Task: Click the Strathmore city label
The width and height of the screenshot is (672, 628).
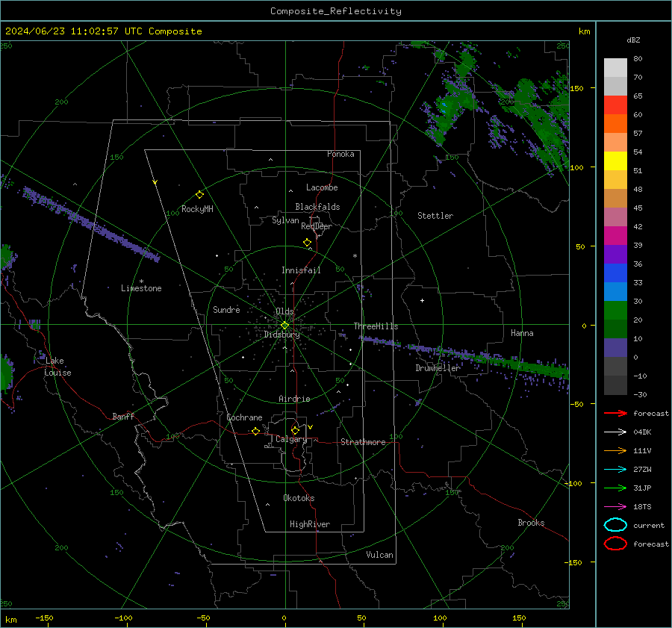Action: pyautogui.click(x=363, y=442)
